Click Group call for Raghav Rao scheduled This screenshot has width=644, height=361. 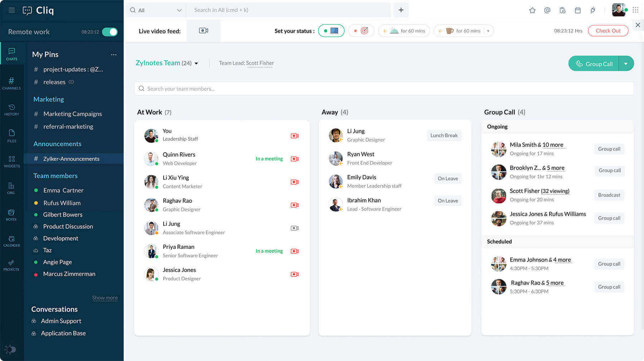point(609,287)
